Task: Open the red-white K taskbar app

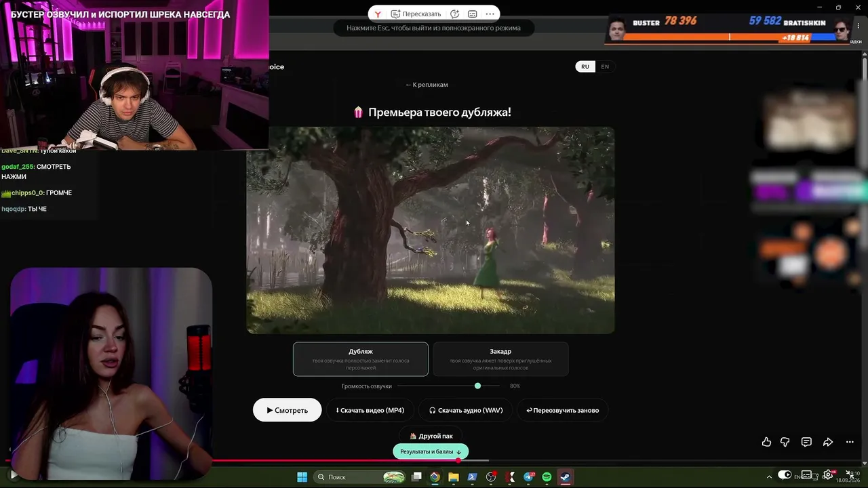Action: pos(510,477)
